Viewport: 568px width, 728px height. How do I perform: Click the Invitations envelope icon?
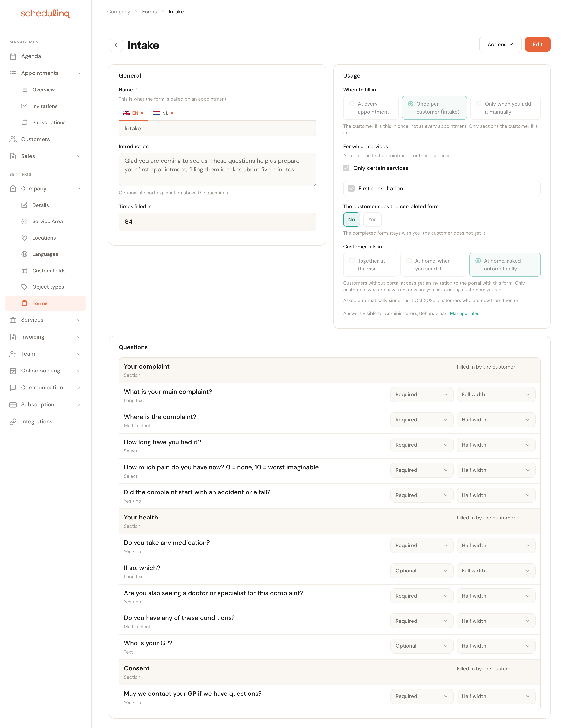coord(24,106)
